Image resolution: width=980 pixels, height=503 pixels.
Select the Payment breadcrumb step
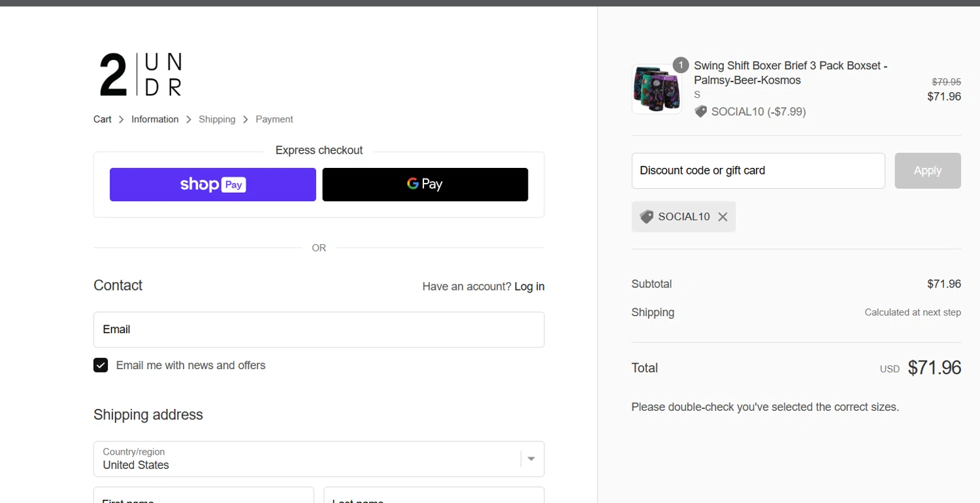[274, 120]
